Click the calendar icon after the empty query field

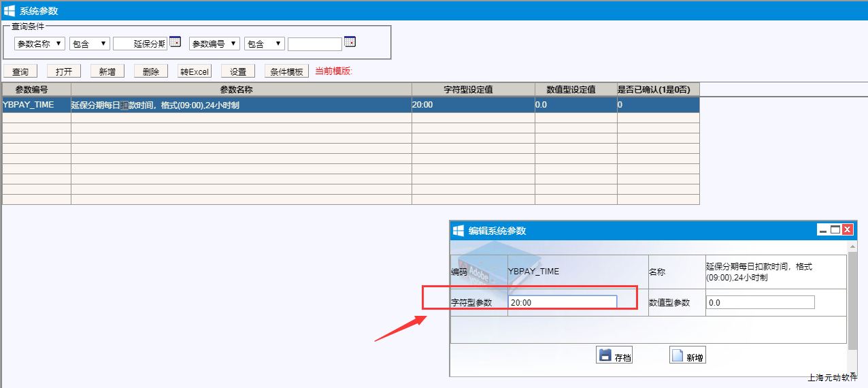350,42
